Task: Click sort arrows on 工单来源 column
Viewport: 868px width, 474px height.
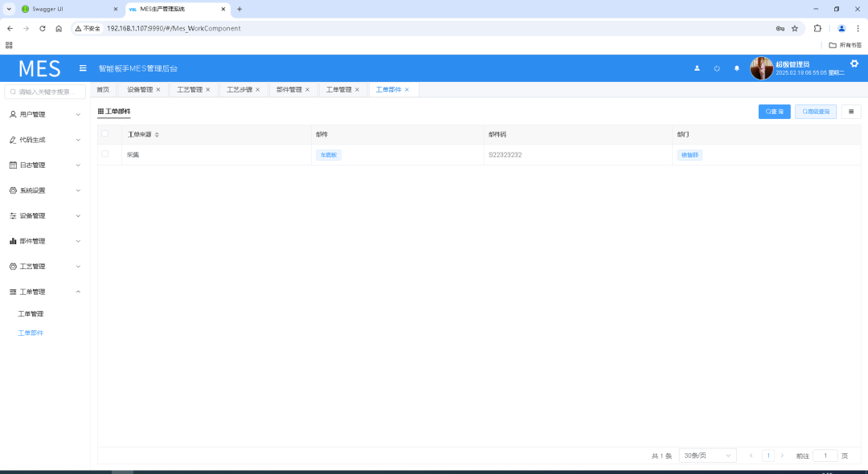Action: pos(157,135)
